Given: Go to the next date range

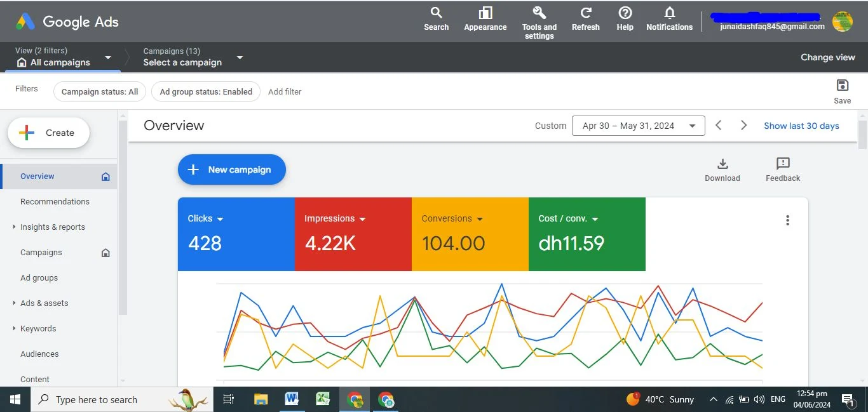Looking at the screenshot, I should [743, 126].
